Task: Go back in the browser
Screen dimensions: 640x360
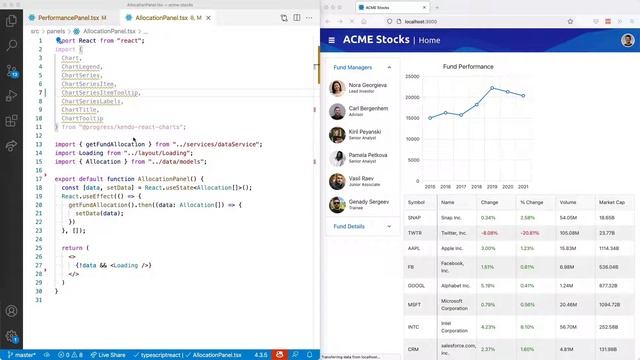Action: coord(328,21)
